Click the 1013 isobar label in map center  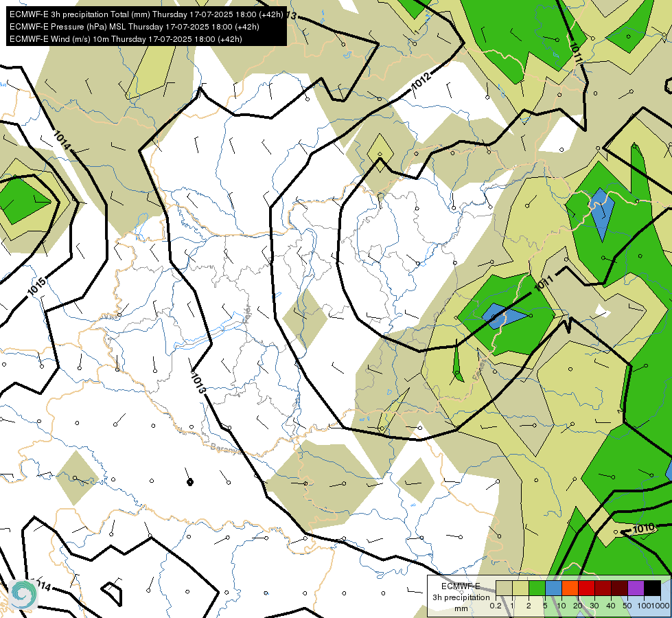198,383
